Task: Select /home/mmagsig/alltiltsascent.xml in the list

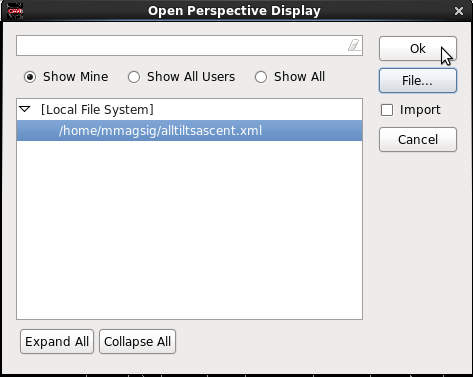Action: (189, 131)
